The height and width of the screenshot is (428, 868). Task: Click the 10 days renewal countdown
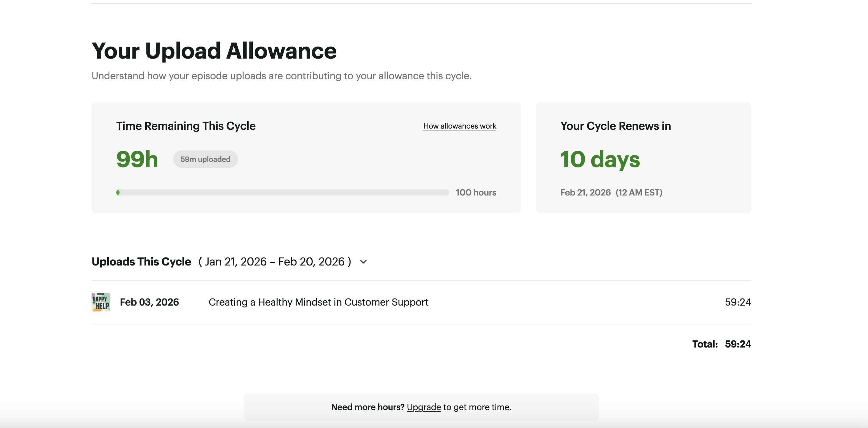point(600,159)
